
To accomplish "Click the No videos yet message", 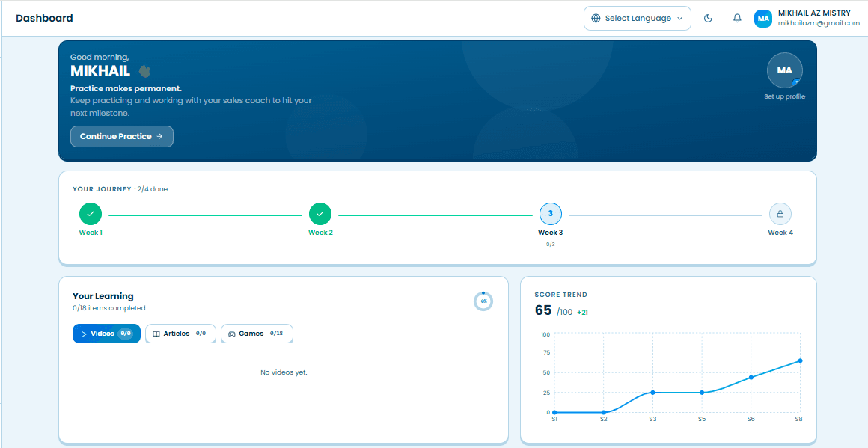I will pos(284,372).
